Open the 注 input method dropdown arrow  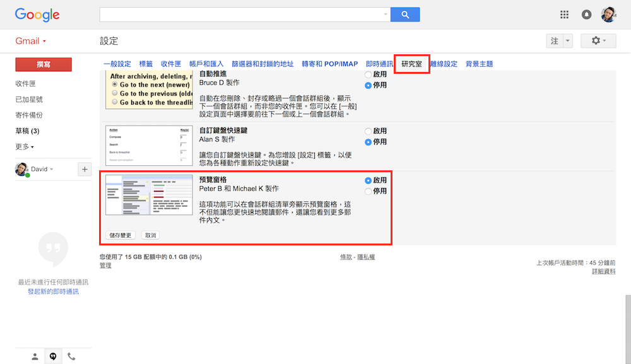pos(568,41)
